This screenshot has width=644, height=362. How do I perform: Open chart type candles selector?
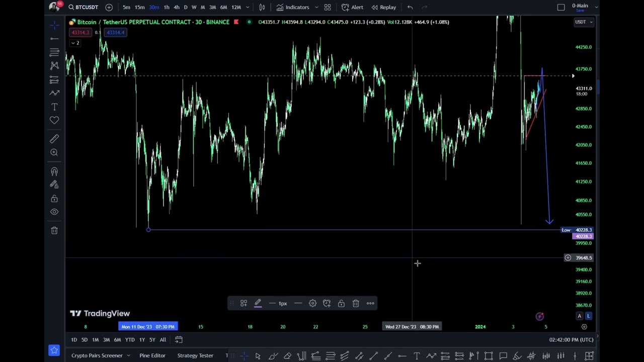click(x=262, y=7)
